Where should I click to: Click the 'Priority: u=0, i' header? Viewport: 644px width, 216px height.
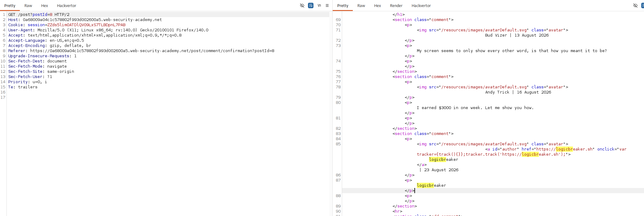click(28, 82)
